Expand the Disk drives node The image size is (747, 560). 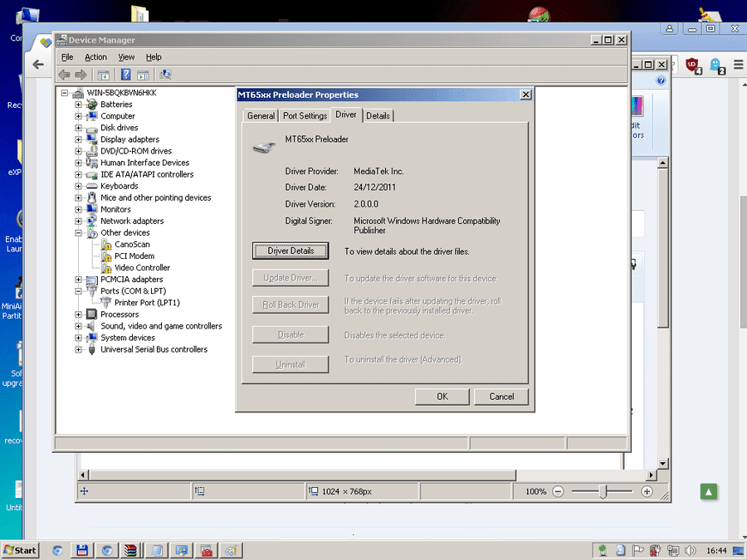(79, 128)
